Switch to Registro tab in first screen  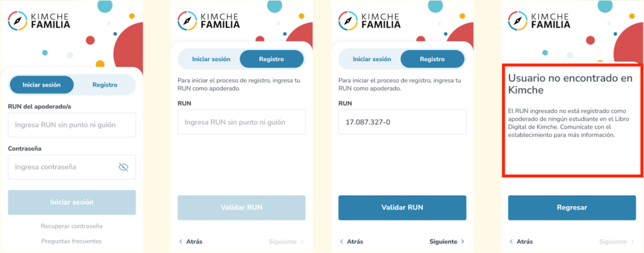104,85
